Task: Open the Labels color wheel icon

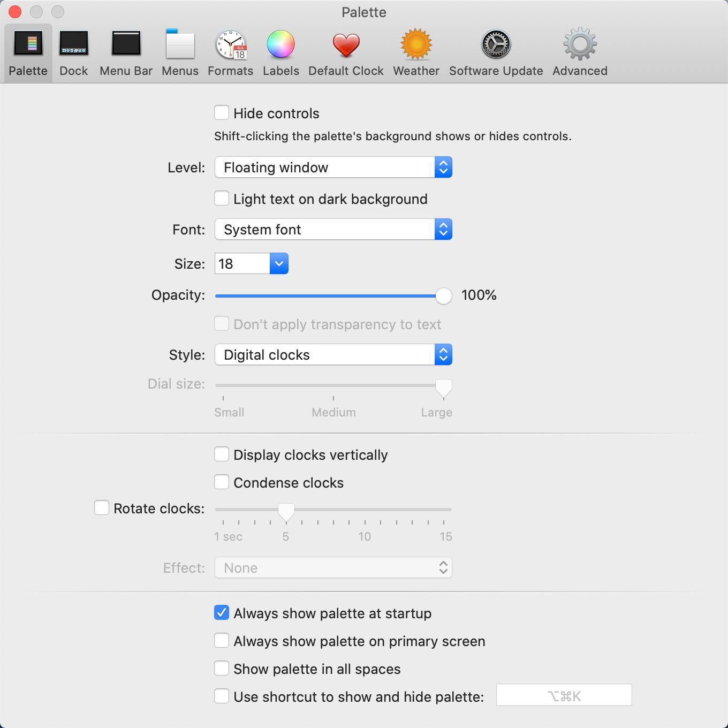Action: (x=281, y=44)
